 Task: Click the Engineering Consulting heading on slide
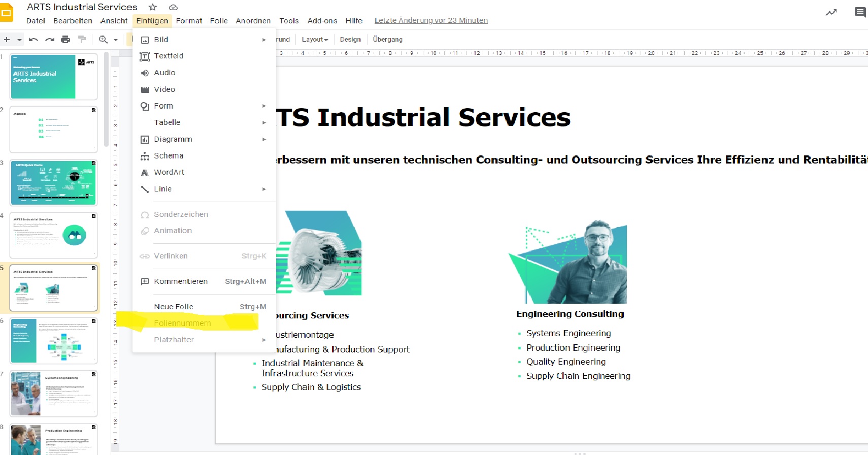[570, 314]
